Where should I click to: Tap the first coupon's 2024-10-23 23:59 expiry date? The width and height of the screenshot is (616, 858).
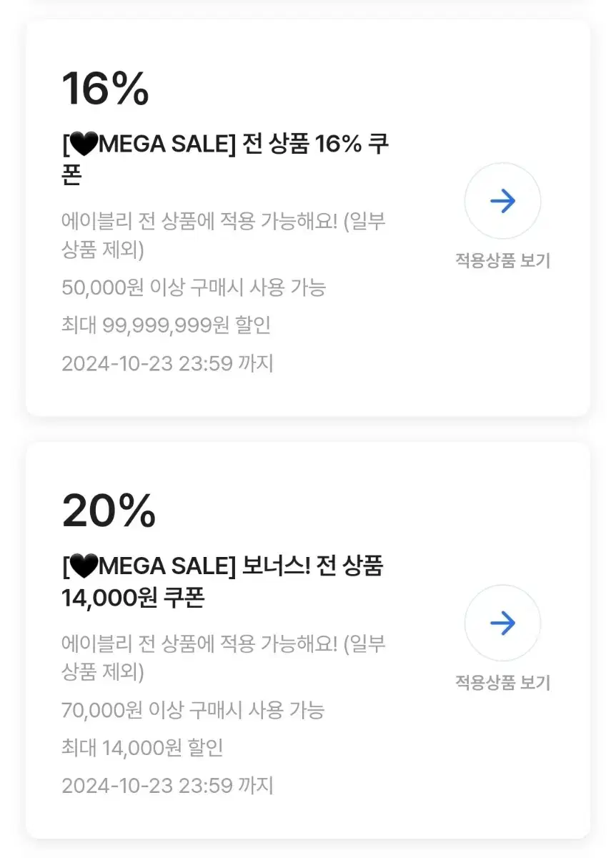point(167,363)
